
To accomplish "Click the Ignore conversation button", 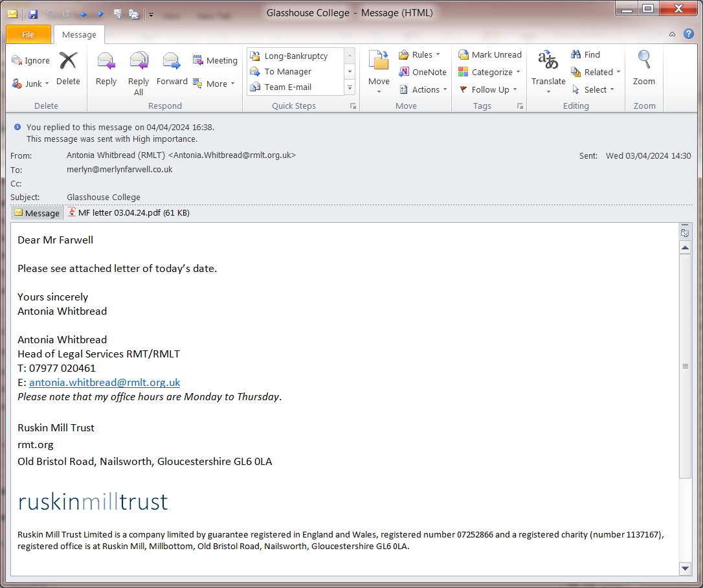I will (30, 61).
